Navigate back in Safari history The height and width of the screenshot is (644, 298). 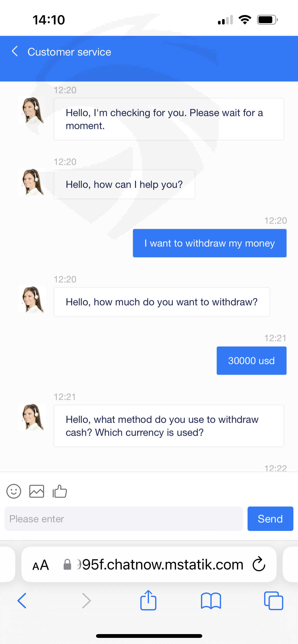pyautogui.click(x=22, y=600)
